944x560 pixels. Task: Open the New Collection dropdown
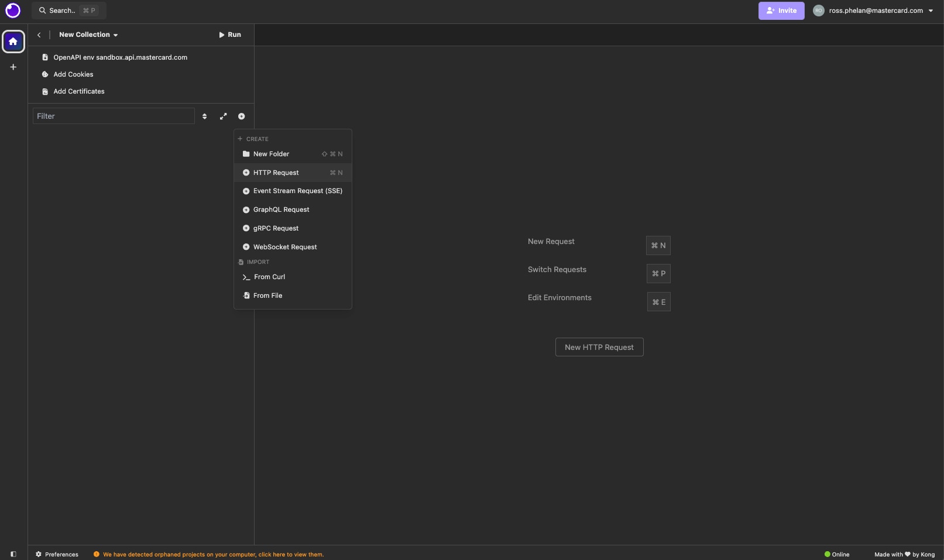tap(88, 35)
